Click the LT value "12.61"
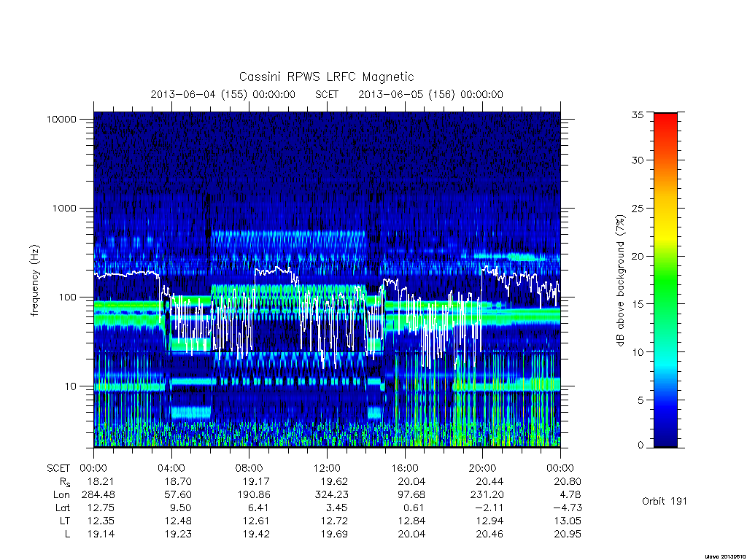The image size is (747, 560). coord(256,521)
